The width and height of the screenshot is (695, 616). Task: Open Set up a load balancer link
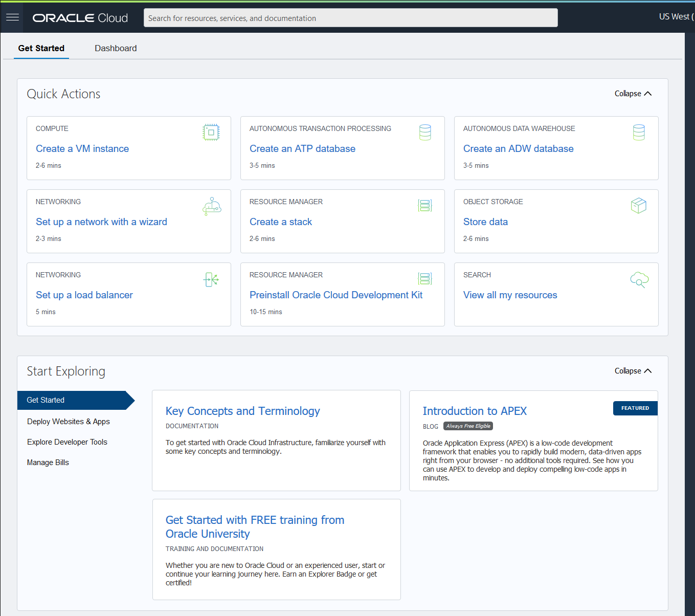coord(84,295)
